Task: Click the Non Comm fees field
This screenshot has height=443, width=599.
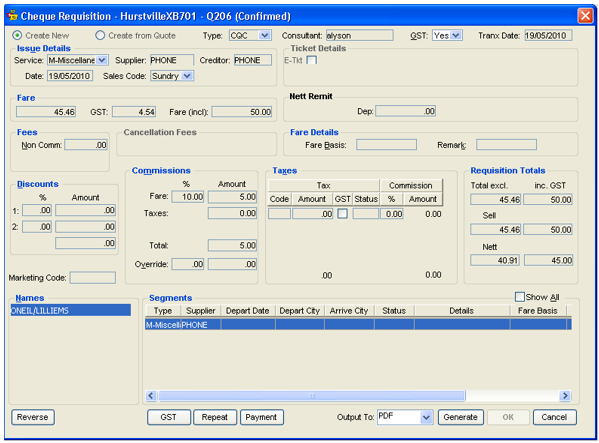Action: (86, 145)
